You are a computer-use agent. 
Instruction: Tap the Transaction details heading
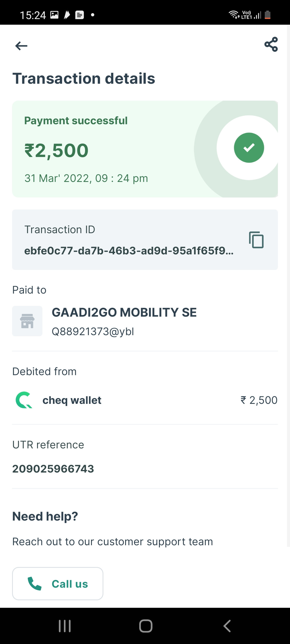pyautogui.click(x=84, y=79)
